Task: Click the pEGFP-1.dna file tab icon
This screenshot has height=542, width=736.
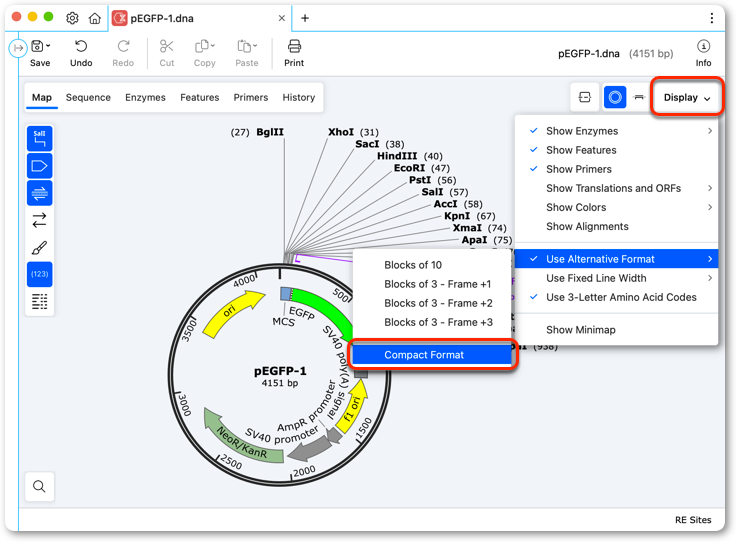Action: click(120, 18)
